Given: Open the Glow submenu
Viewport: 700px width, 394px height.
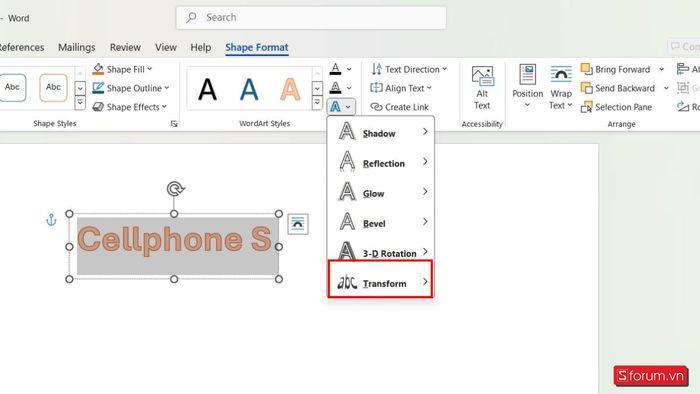Looking at the screenshot, I should 381,192.
